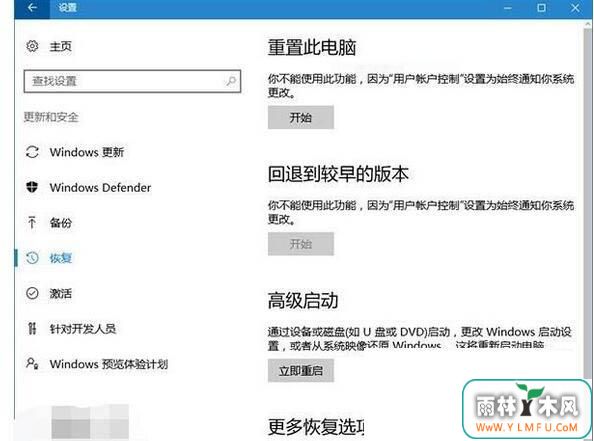
Task: Open the 针对开发人员 developer page
Action: pyautogui.click(x=83, y=328)
